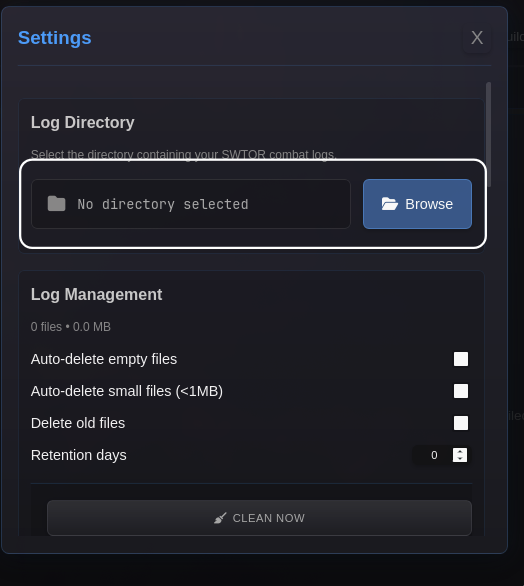
Task: Decrease Retention days with down arrow
Action: (460, 459)
